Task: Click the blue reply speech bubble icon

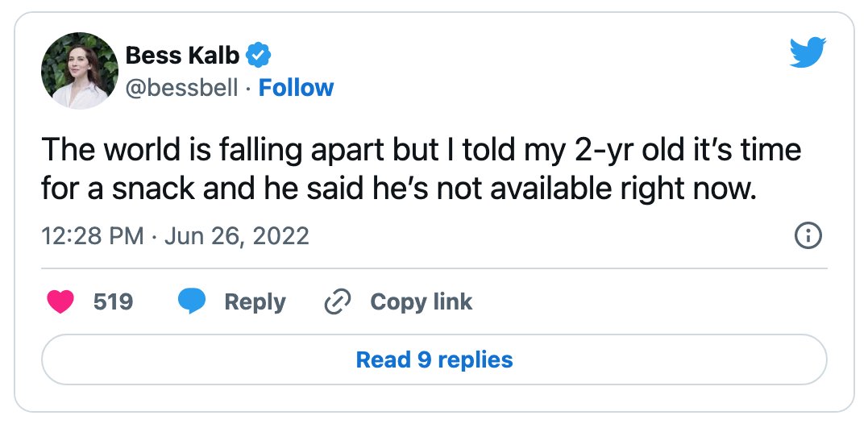Action: (192, 301)
